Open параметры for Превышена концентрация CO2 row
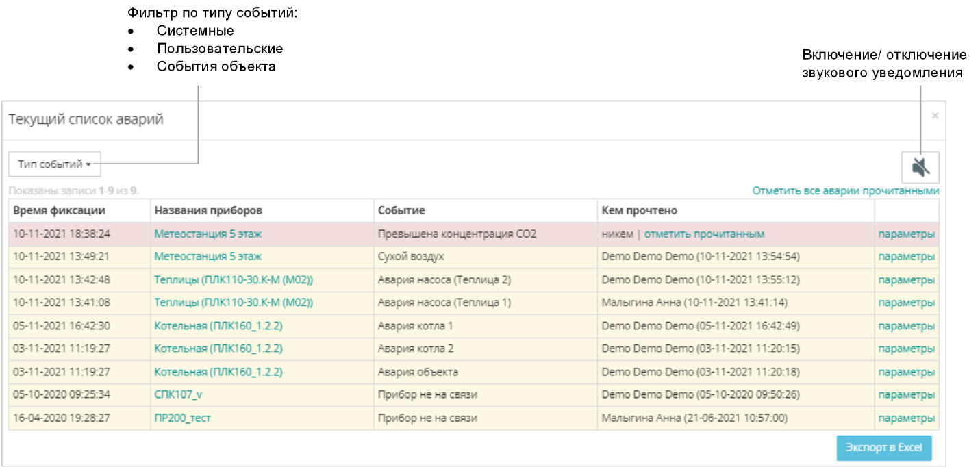This screenshot has height=467, width=980. [906, 234]
